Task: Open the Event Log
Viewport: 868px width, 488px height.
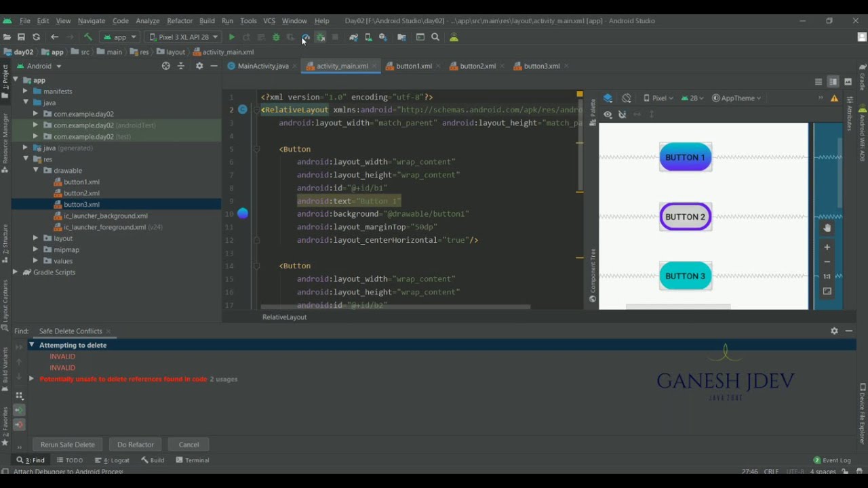Action: tap(832, 460)
